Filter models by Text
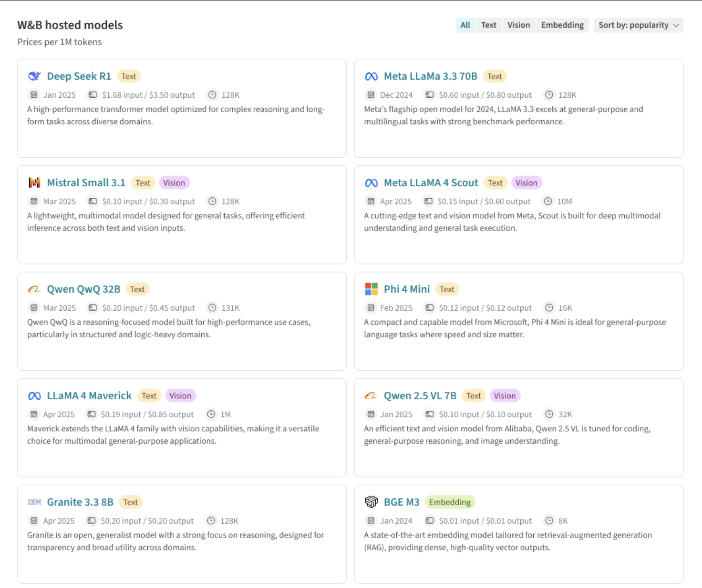This screenshot has height=588, width=702. tap(488, 25)
